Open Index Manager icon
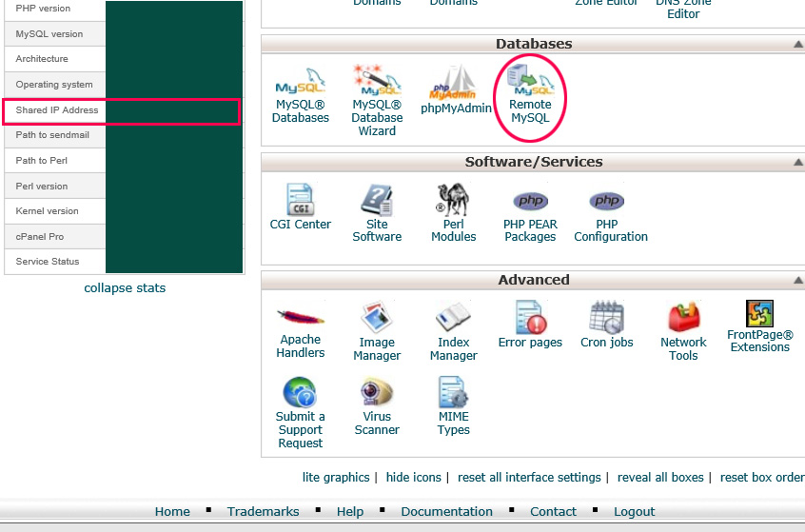The image size is (805, 532). [x=453, y=317]
